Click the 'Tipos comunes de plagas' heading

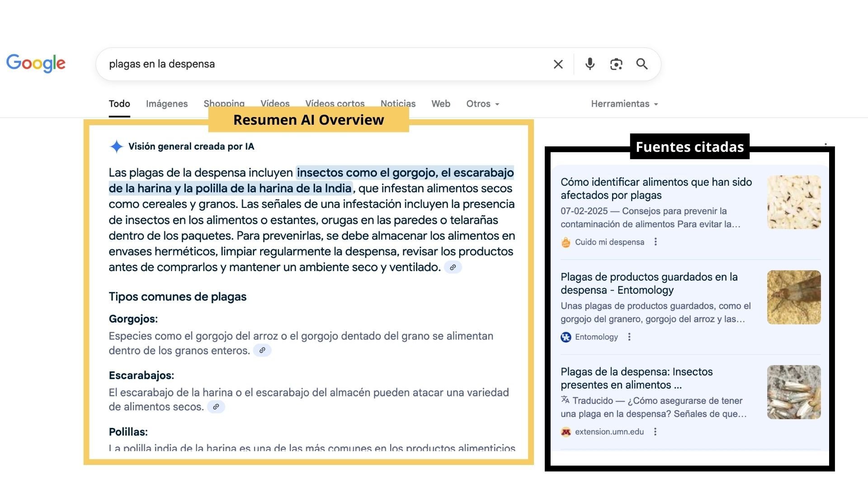coord(178,297)
